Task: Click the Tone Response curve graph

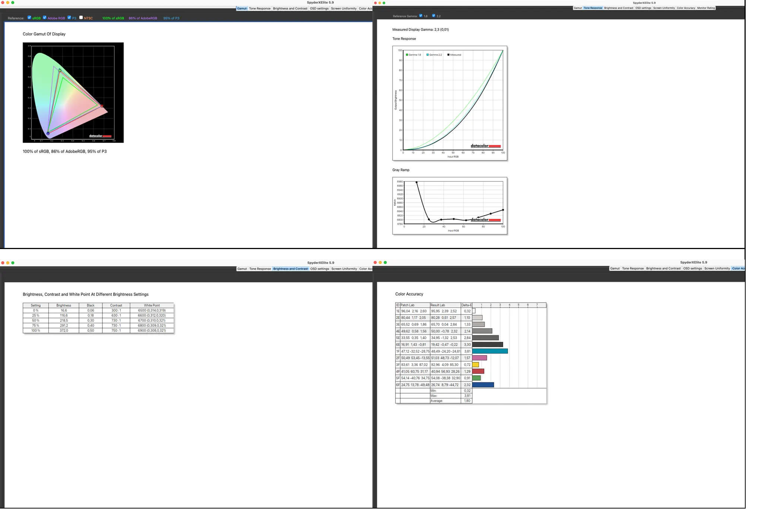Action: click(450, 103)
